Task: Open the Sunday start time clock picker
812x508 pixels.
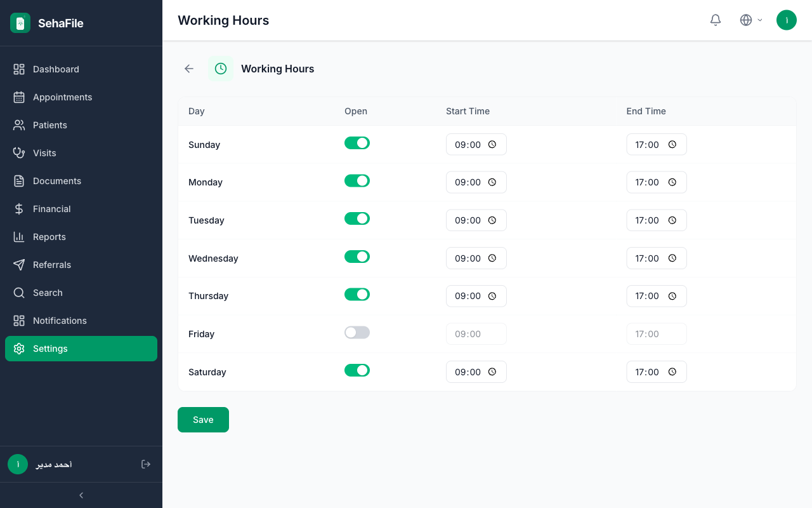Action: pos(492,145)
